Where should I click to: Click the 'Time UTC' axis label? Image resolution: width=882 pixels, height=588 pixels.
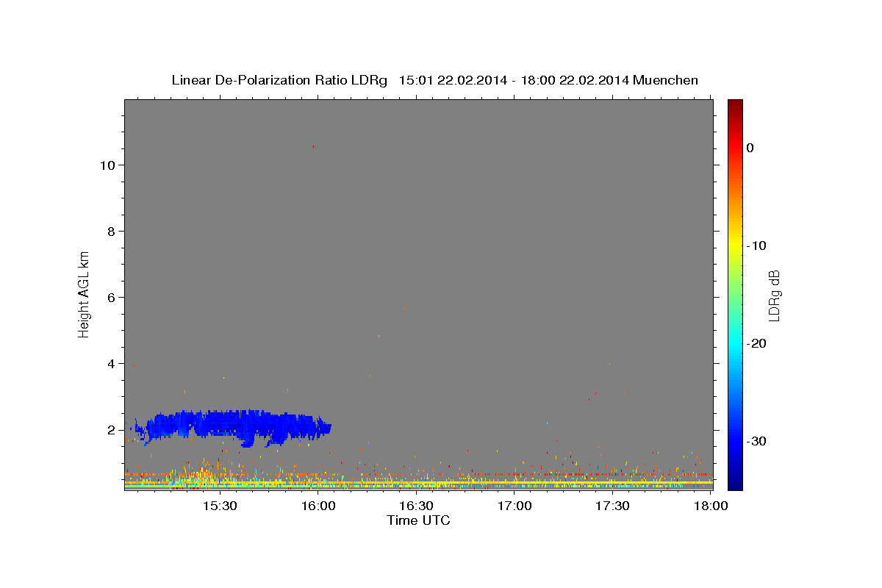[x=418, y=520]
